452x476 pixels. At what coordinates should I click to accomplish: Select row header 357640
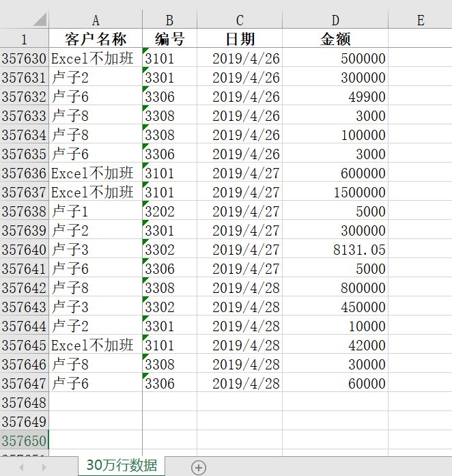pyautogui.click(x=24, y=249)
